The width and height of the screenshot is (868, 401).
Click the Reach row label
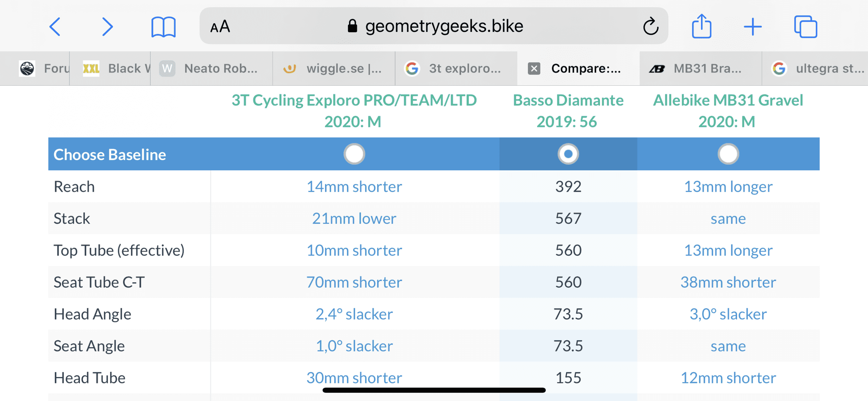click(x=74, y=187)
